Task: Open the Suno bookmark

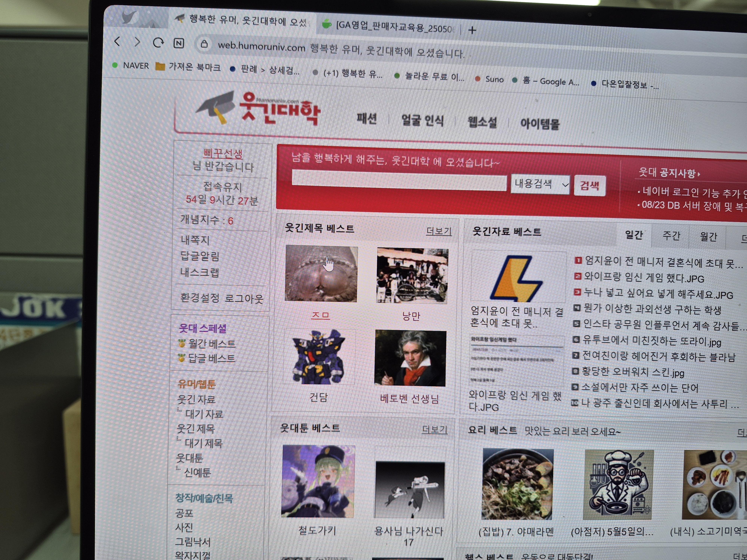Action: pos(489,79)
